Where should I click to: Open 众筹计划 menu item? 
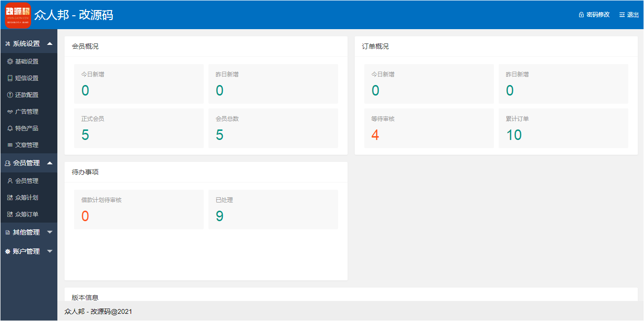pyautogui.click(x=29, y=198)
